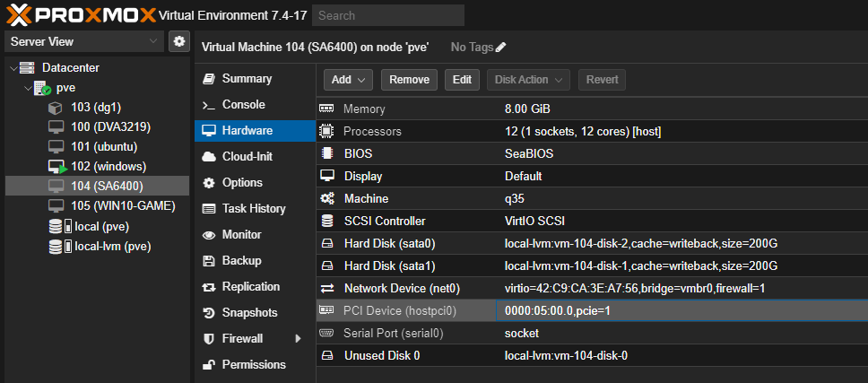The image size is (868, 383).
Task: Open the Add hardware dropdown
Action: pyautogui.click(x=348, y=80)
